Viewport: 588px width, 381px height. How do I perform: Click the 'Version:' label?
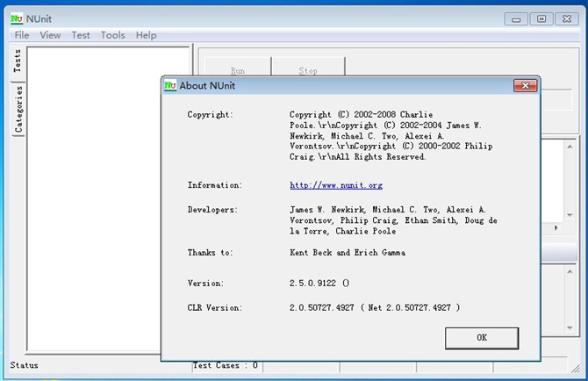(205, 284)
